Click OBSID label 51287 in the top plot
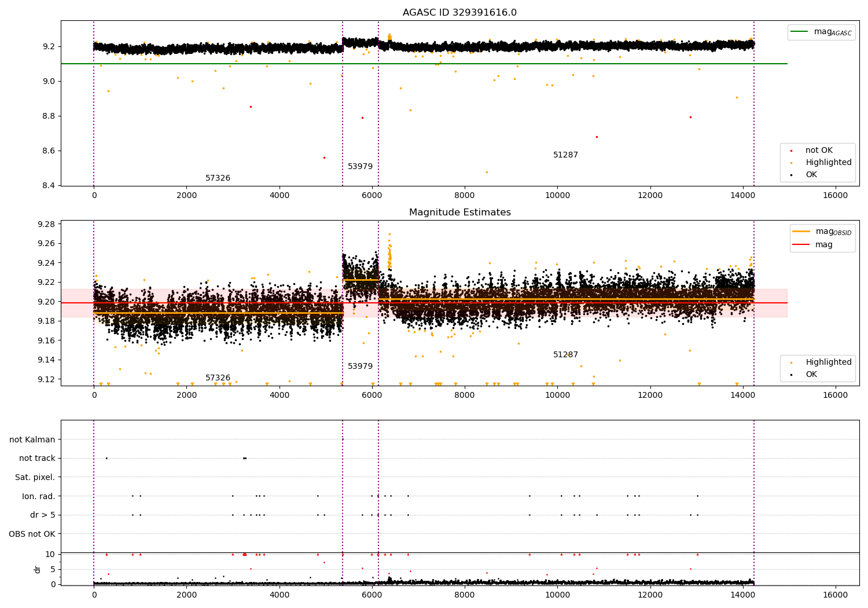This screenshot has height=608, width=868. click(565, 155)
